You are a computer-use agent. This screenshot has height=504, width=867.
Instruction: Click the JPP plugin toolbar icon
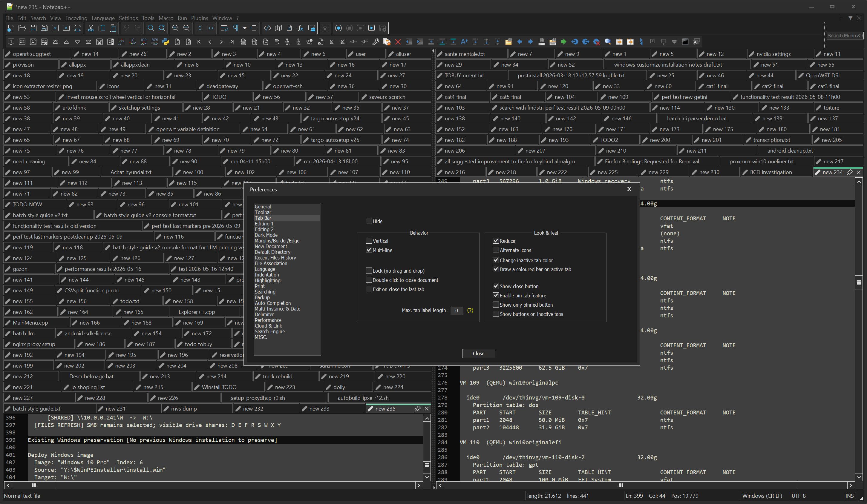click(x=143, y=42)
